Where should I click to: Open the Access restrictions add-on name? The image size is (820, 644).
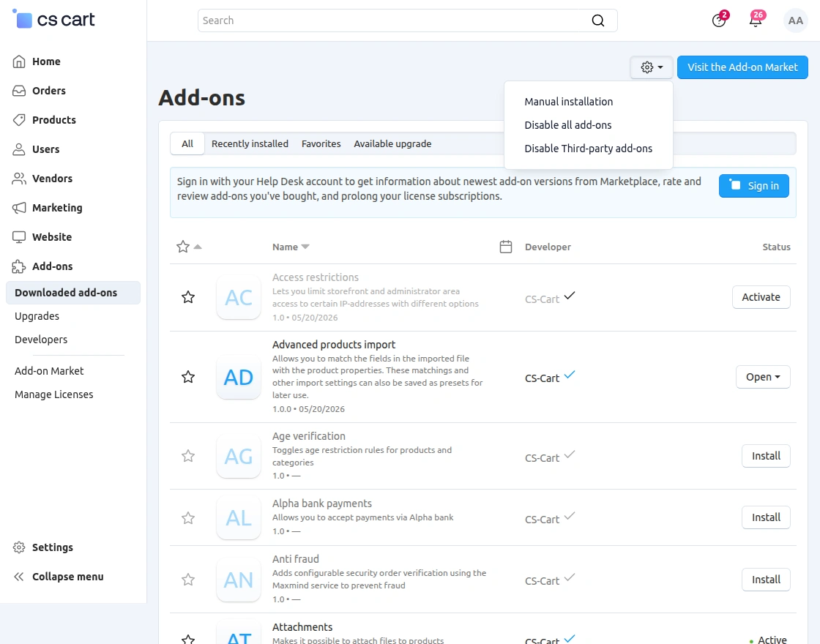[x=316, y=277]
